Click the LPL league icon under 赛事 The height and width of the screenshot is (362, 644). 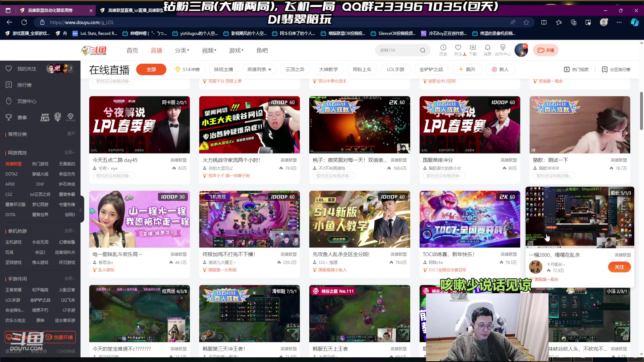point(45,117)
